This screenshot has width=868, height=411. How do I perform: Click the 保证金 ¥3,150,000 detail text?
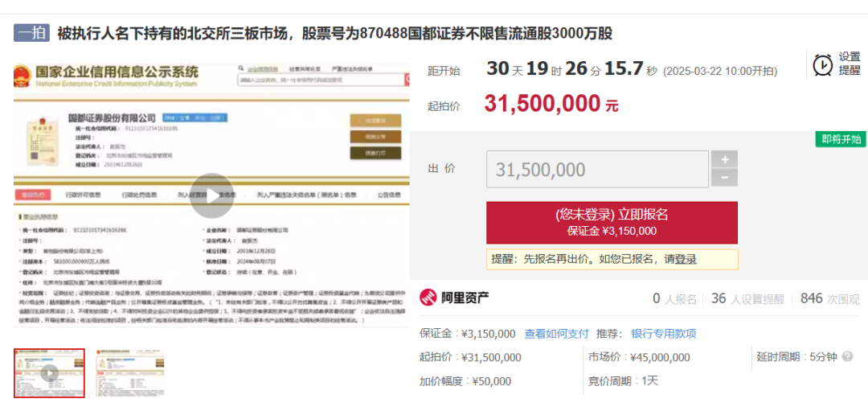pyautogui.click(x=468, y=334)
